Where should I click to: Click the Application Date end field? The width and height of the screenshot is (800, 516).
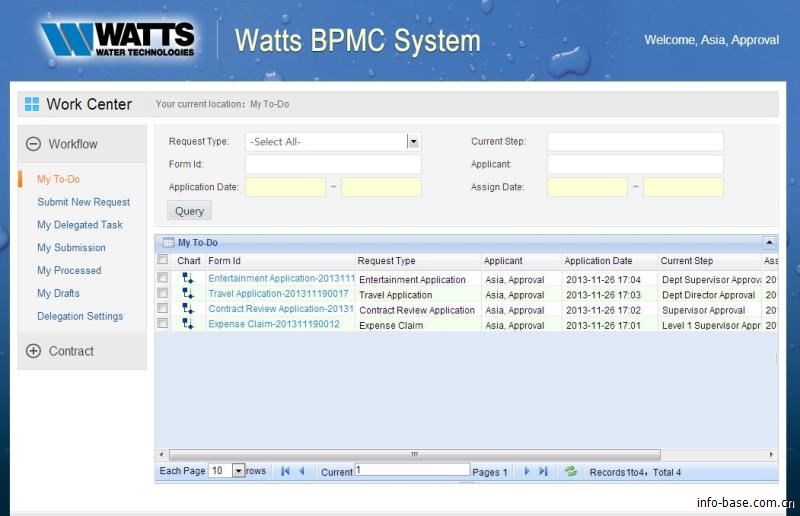click(381, 187)
